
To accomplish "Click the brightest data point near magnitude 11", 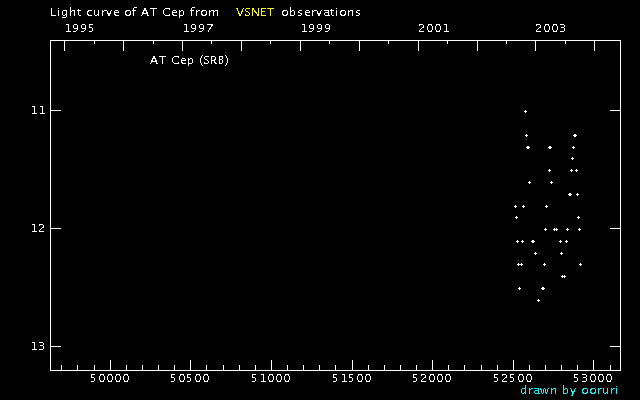I will pyautogui.click(x=525, y=111).
